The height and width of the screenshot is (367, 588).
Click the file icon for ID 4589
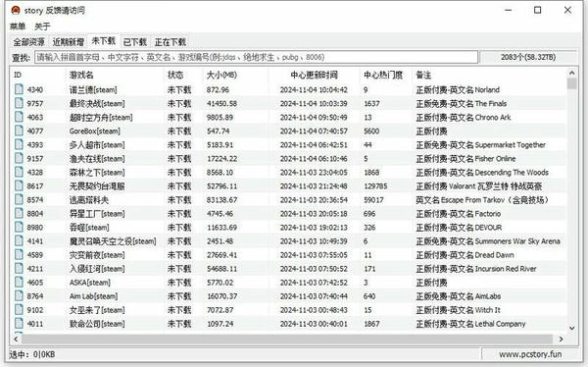pyautogui.click(x=19, y=255)
